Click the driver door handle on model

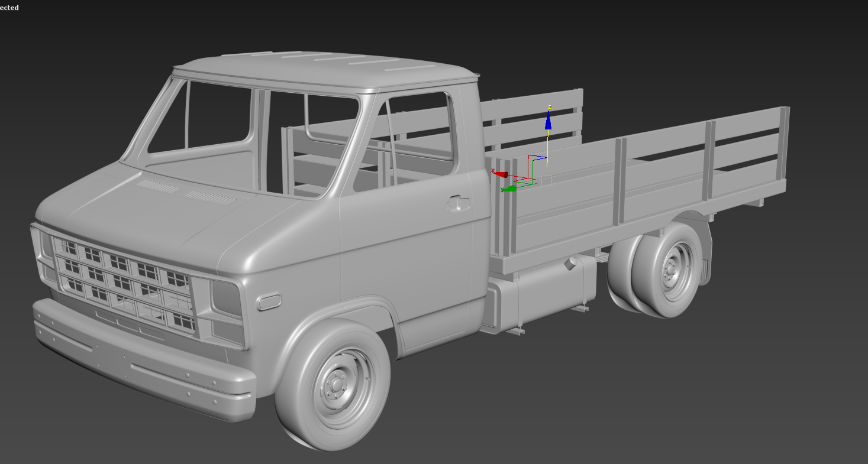pos(458,203)
